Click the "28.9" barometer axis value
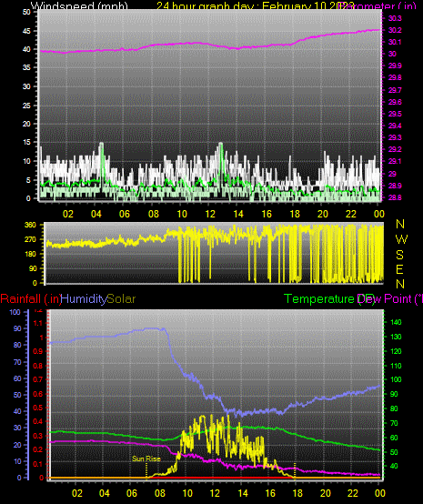The height and width of the screenshot is (504, 423). click(395, 186)
